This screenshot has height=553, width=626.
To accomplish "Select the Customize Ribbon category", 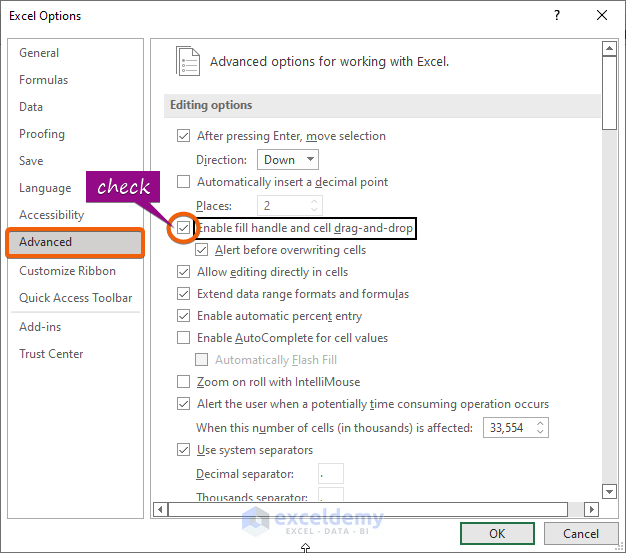I will pyautogui.click(x=67, y=271).
